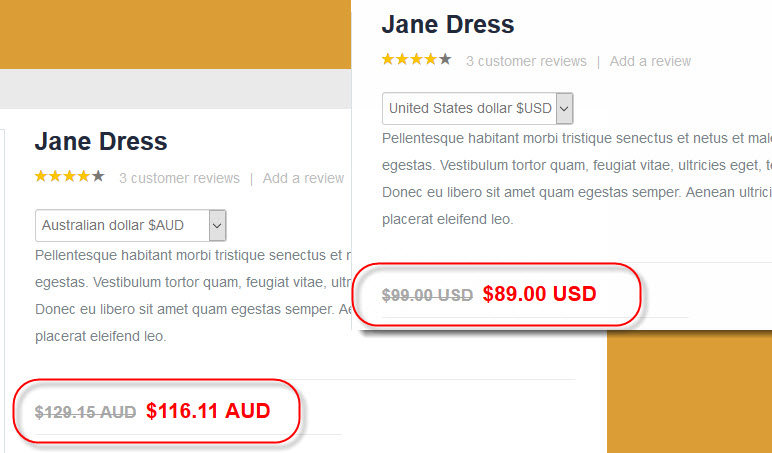Open the United States dollar $USD dropdown

(469, 107)
